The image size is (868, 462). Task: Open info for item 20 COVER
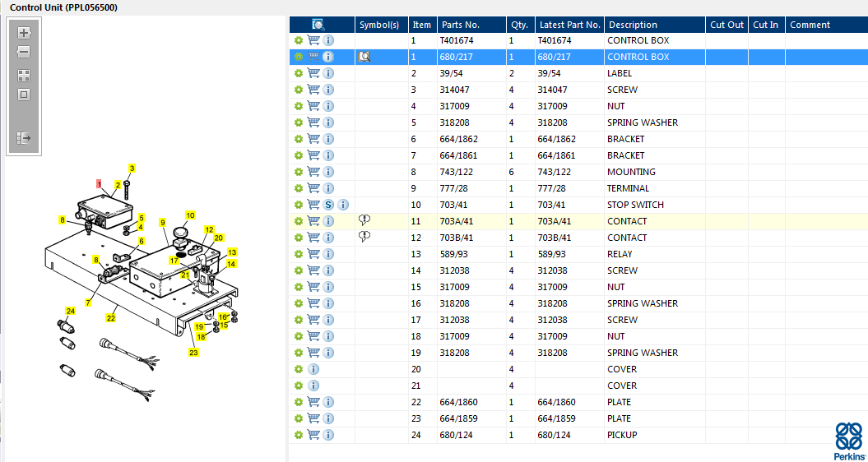click(313, 369)
